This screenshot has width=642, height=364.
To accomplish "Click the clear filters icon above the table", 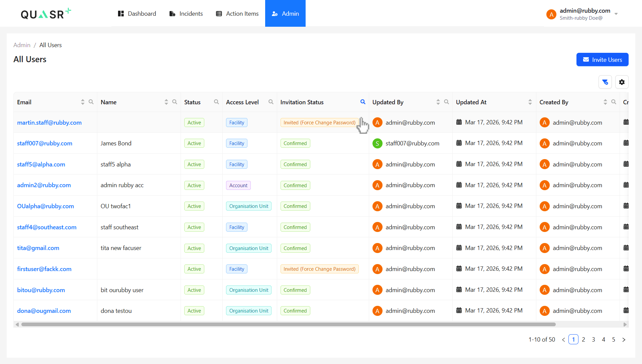I will (605, 82).
